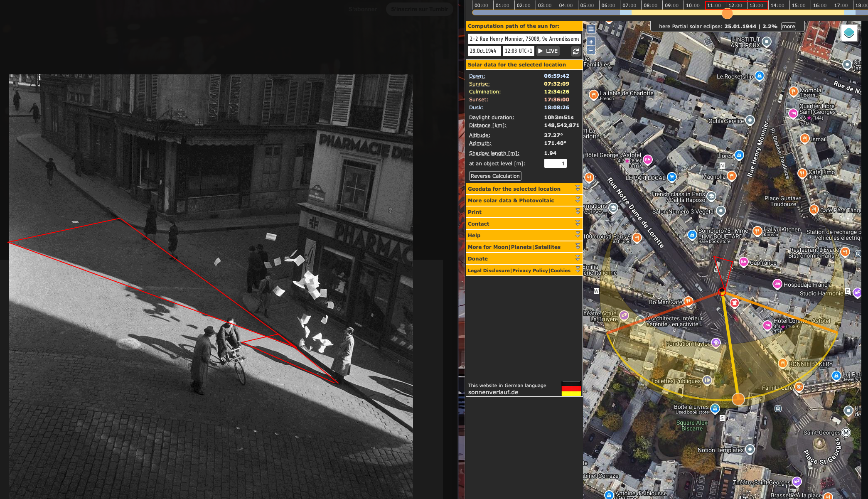
Task: Click Le Rocketship shop marker
Action: pos(759,76)
